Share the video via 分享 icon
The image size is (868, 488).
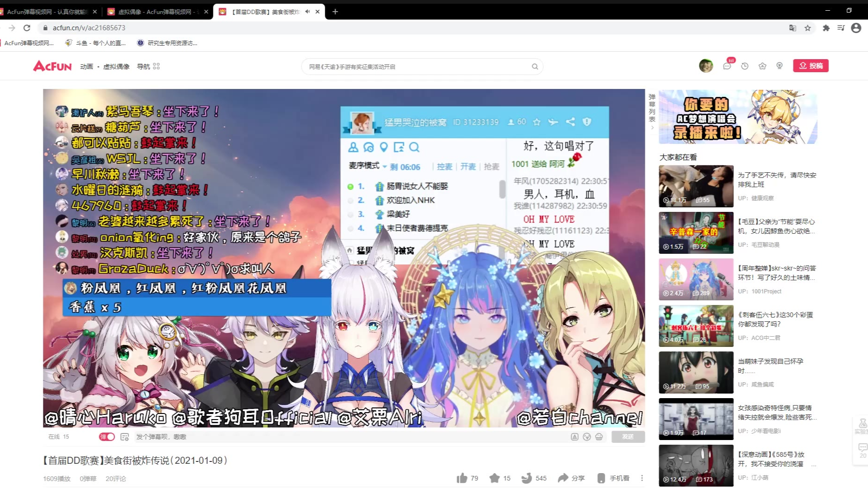point(563,478)
